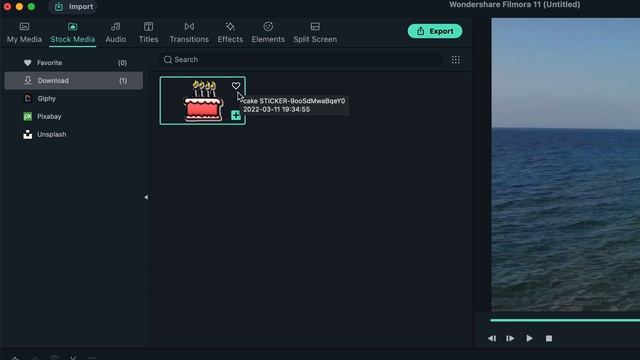
Task: Add cake sticker to project with plus icon
Action: (x=236, y=115)
